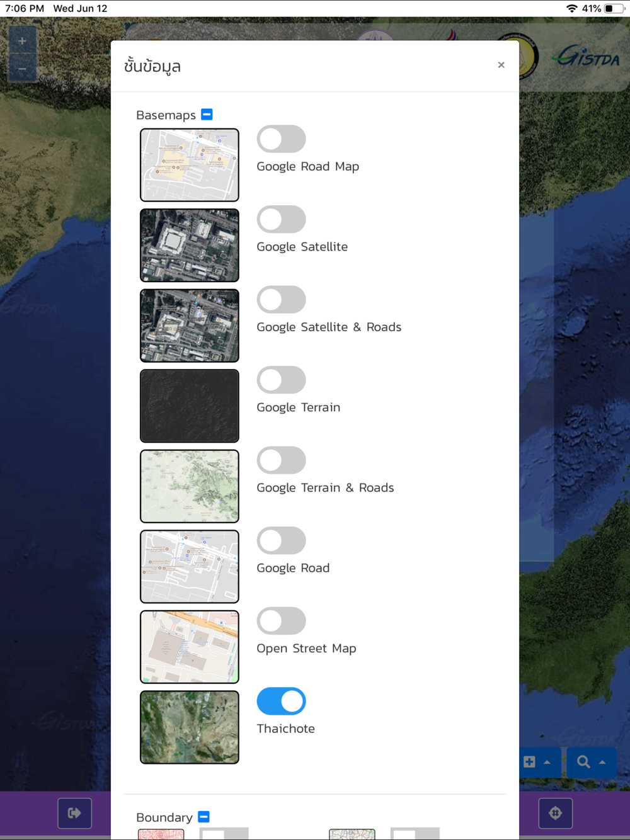Viewport: 630px width, 840px height.
Task: Turn on the Open Street Map toggle
Action: point(281,621)
